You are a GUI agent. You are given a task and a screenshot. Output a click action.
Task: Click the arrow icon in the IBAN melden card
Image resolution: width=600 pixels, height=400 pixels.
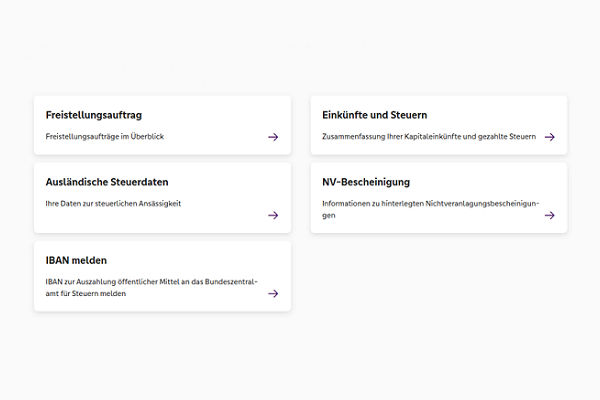pyautogui.click(x=273, y=294)
